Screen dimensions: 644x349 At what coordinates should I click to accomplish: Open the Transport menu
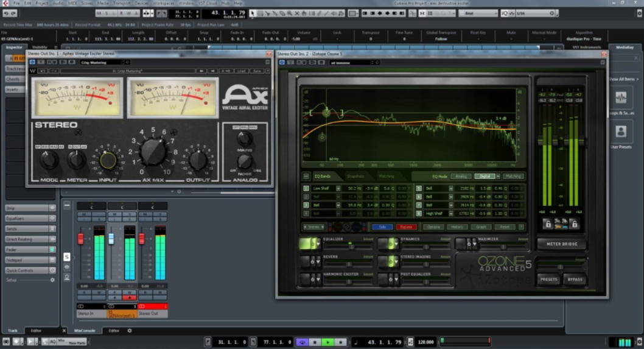tap(122, 3)
